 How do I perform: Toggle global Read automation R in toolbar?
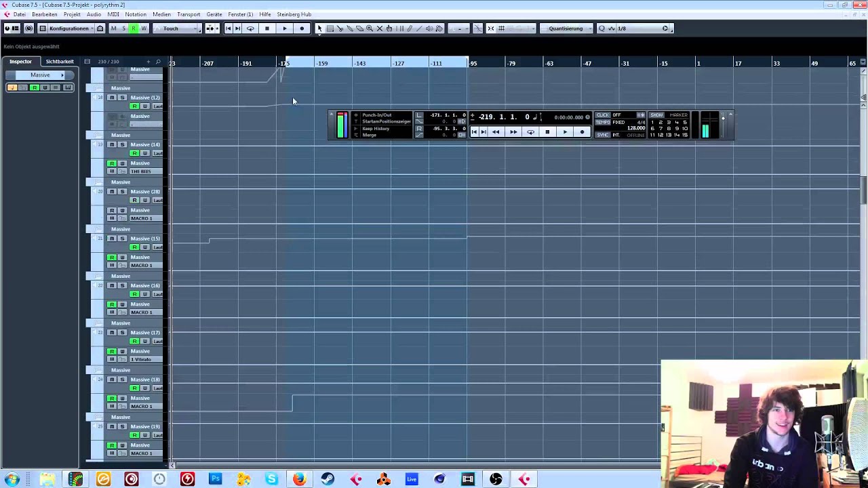pyautogui.click(x=134, y=28)
